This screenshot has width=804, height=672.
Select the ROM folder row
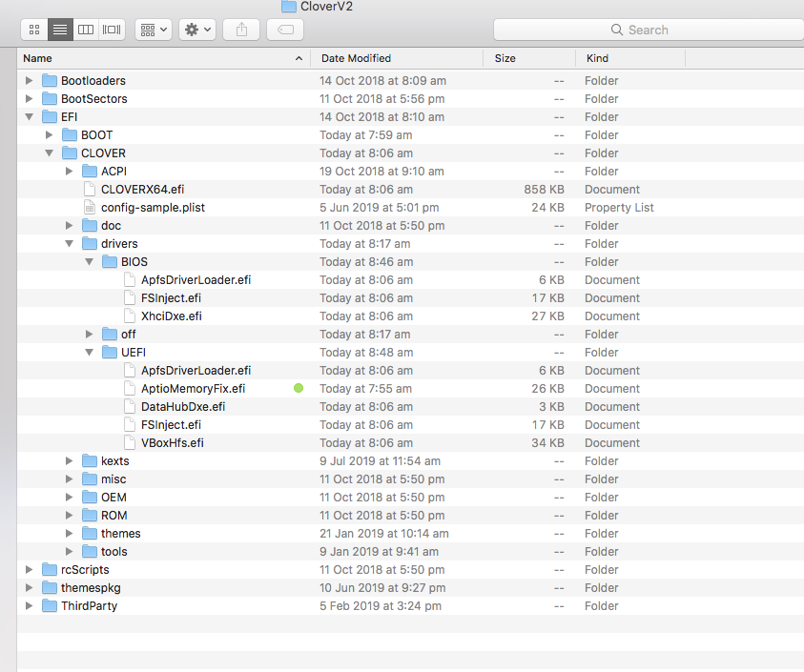pos(410,515)
